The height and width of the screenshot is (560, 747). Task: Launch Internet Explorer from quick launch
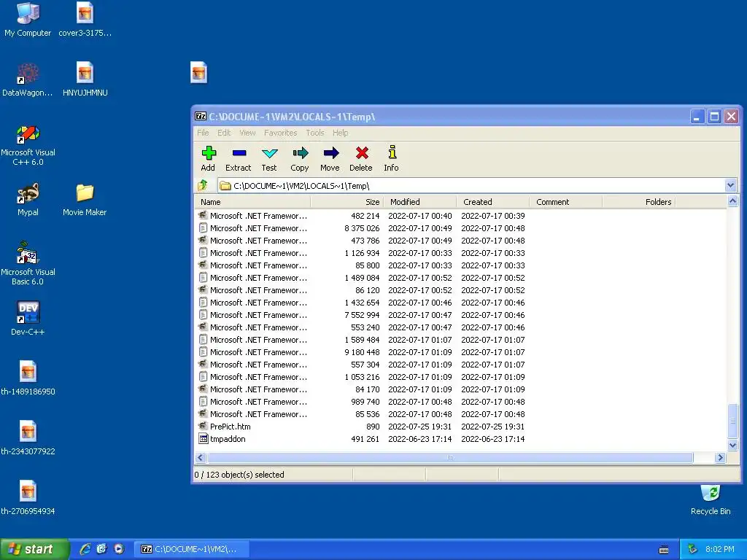tap(85, 549)
